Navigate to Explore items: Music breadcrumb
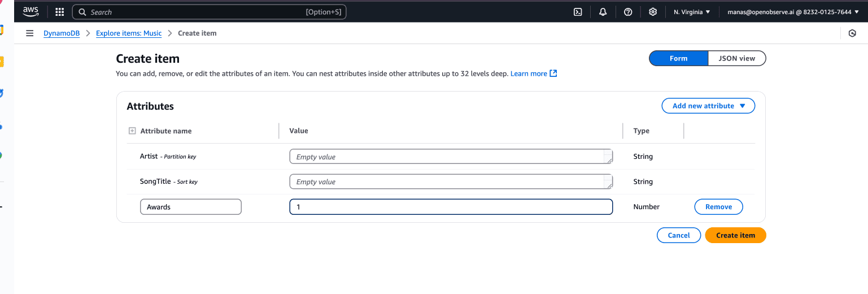 coord(129,33)
